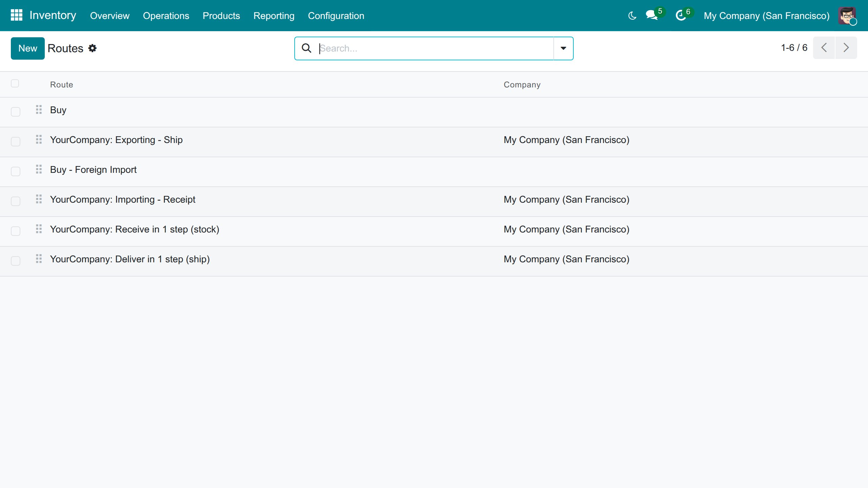Click the search magnifier icon
The width and height of the screenshot is (868, 488).
coord(307,48)
